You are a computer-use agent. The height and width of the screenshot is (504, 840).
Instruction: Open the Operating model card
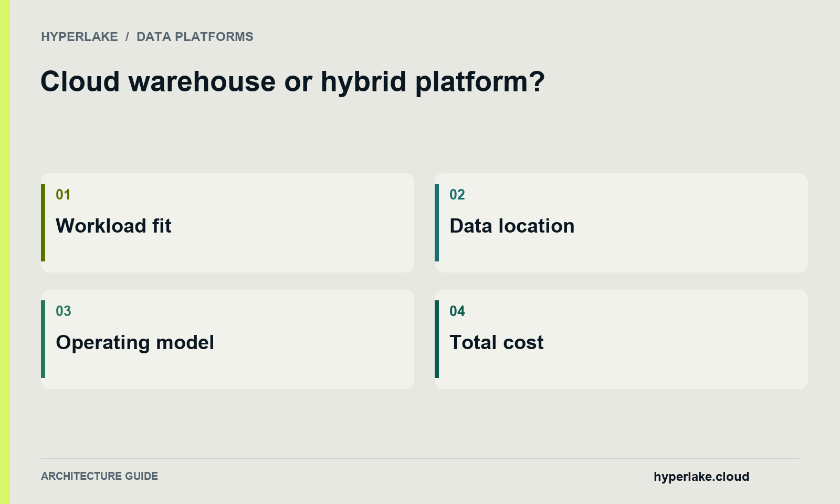coord(227,339)
